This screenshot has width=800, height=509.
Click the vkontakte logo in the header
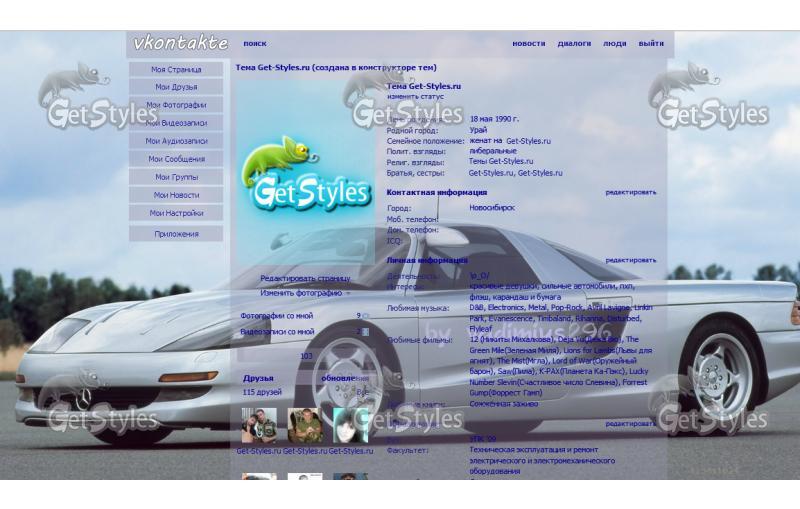(x=181, y=43)
